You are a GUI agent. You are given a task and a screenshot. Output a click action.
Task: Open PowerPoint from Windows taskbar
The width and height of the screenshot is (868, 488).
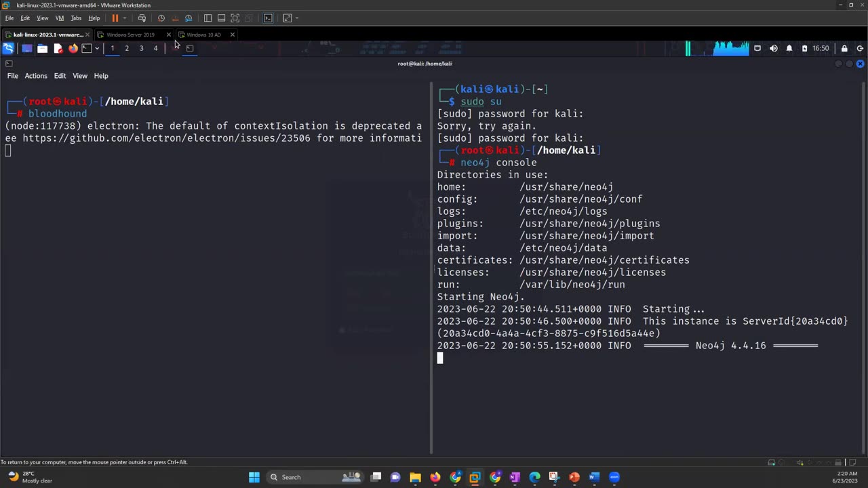click(574, 477)
